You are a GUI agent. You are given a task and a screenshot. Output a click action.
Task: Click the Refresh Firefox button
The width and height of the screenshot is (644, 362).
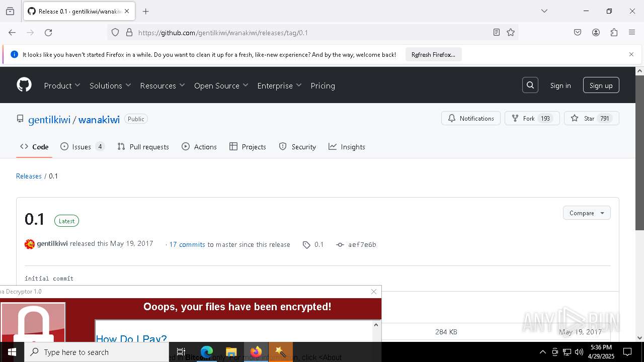pos(433,55)
